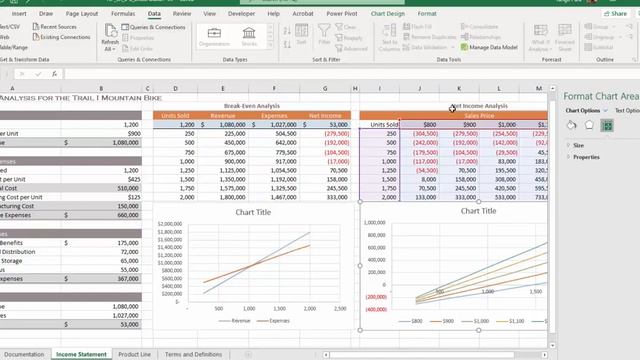Click Text to Columns
Screen dimensions: 640x360
[389, 38]
